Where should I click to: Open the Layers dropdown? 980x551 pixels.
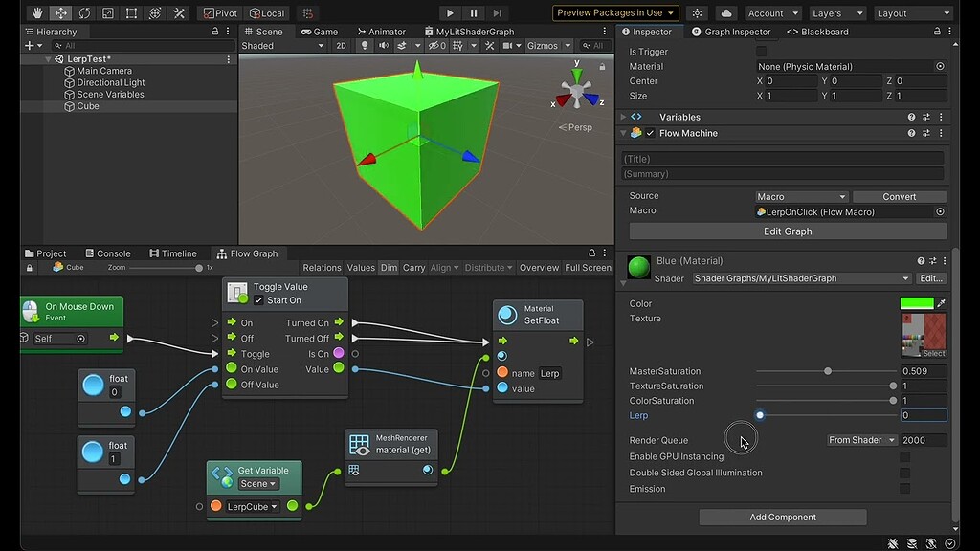(836, 13)
